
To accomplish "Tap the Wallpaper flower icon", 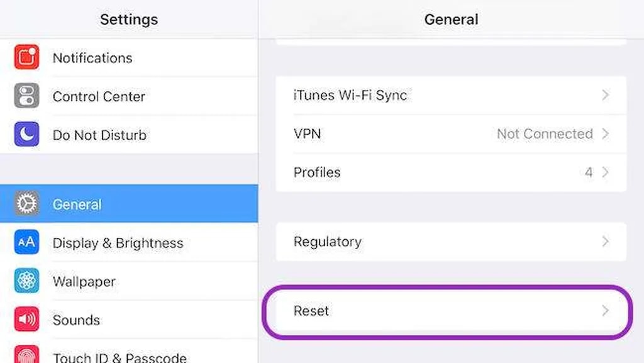I will coord(26,281).
